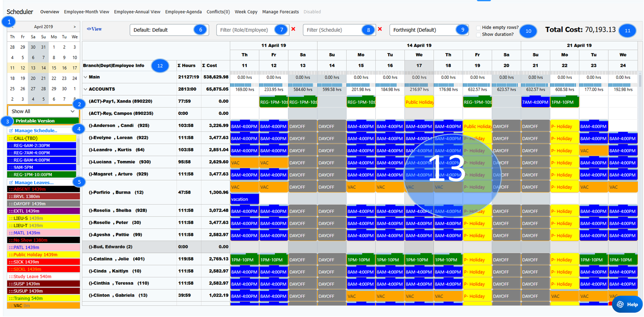Viewport: 644px width, 317px height.
Task: Clear the Role/Employee filter with red X
Action: [293, 29]
